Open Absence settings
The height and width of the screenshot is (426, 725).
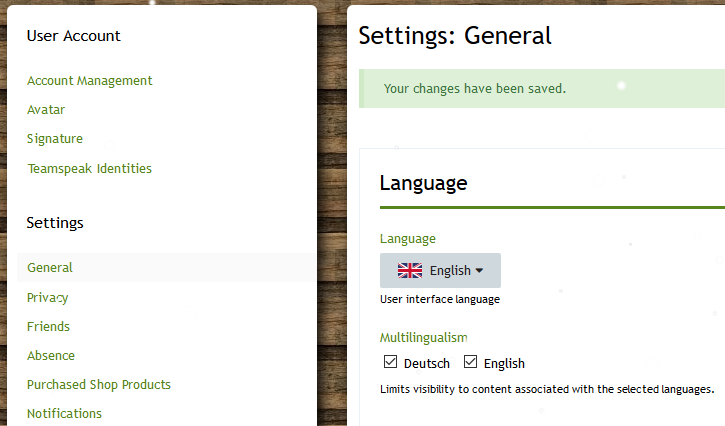point(51,356)
